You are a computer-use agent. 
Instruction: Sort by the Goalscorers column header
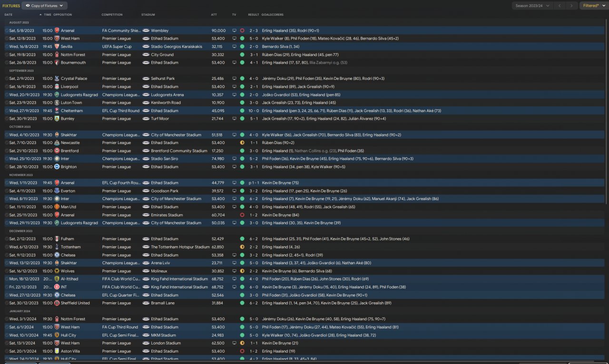click(x=273, y=15)
